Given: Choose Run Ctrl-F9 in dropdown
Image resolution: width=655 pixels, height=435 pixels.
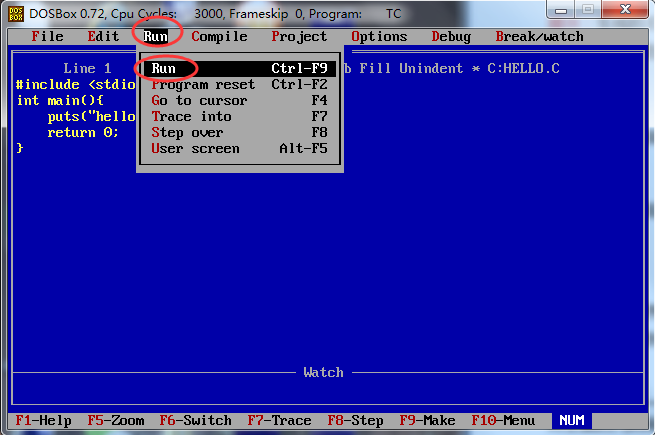Looking at the screenshot, I should [239, 69].
